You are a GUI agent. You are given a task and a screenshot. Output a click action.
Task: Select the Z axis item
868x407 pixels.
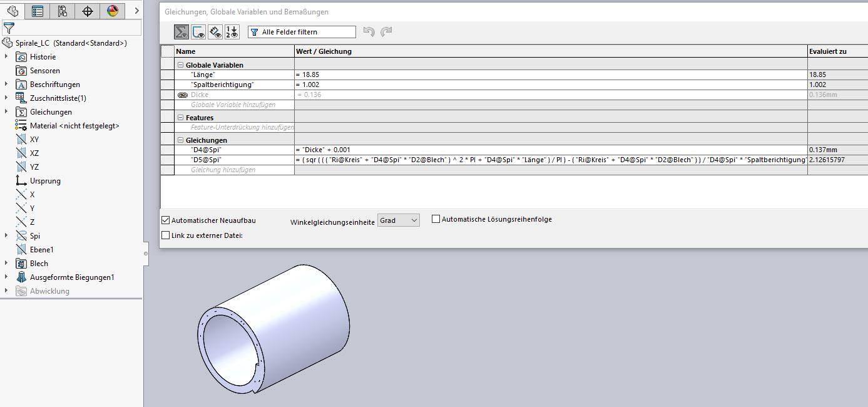coord(25,222)
